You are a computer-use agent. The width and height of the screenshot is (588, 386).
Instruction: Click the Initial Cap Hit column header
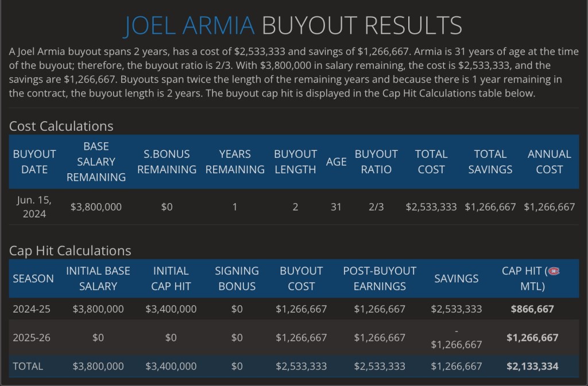point(171,278)
